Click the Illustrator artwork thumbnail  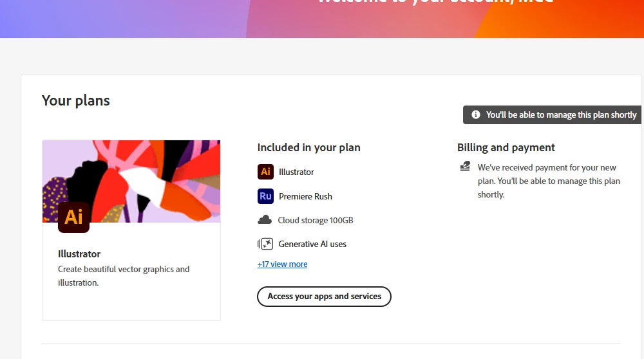[131, 181]
